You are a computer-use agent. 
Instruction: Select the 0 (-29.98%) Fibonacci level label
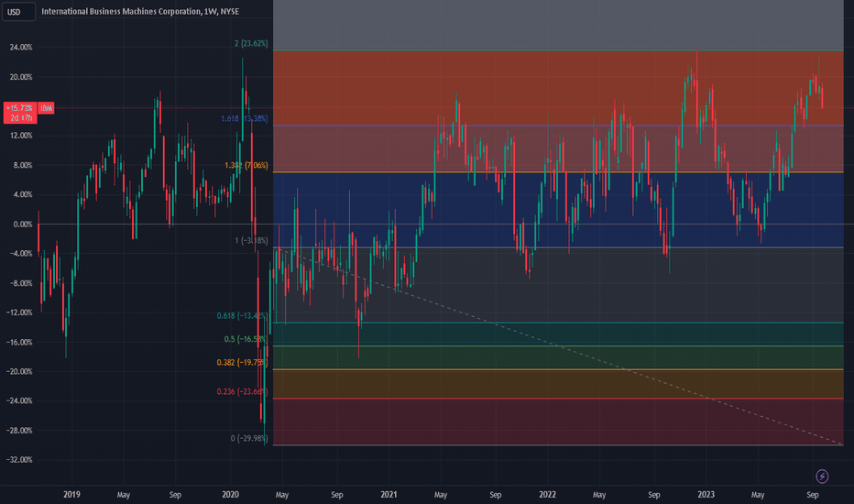[249, 439]
